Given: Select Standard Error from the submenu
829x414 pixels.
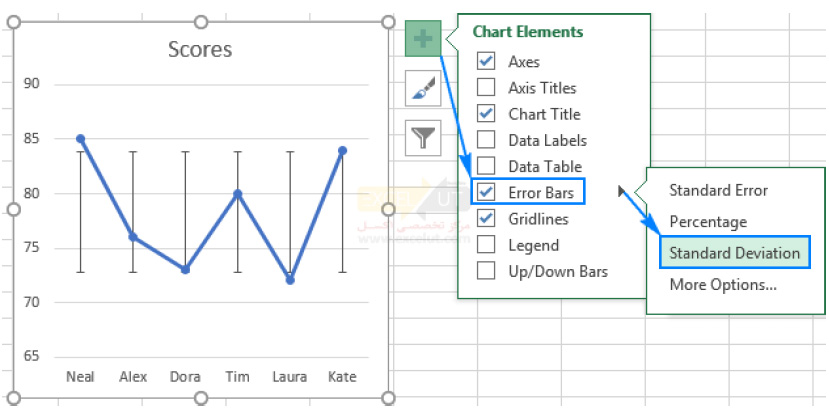Looking at the screenshot, I should (x=718, y=190).
